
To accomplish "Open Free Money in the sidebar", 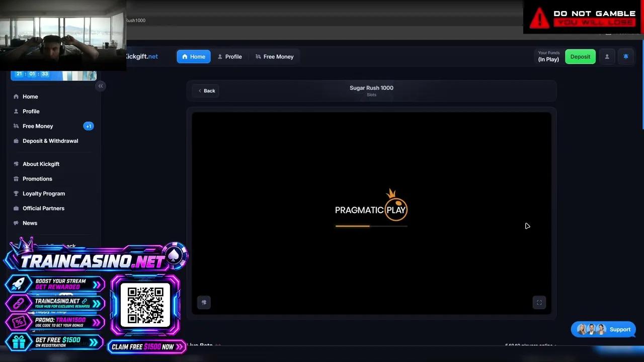I will click(53, 126).
